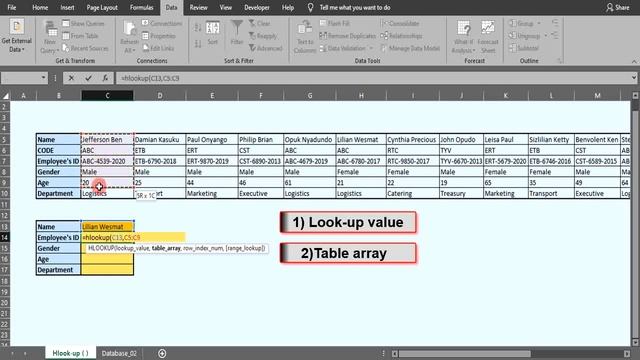Image resolution: width=640 pixels, height=360 pixels.
Task: Open Connections in ribbon
Action: 162,24
